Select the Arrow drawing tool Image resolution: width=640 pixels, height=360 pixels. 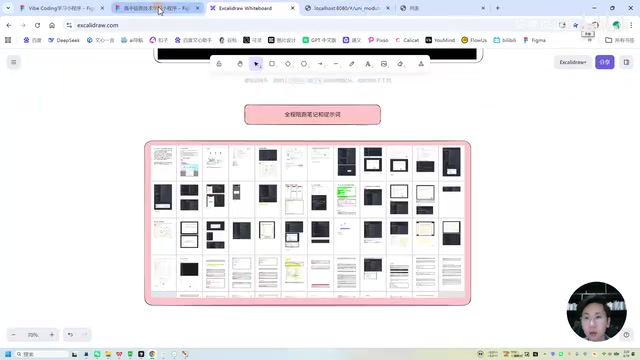point(320,64)
